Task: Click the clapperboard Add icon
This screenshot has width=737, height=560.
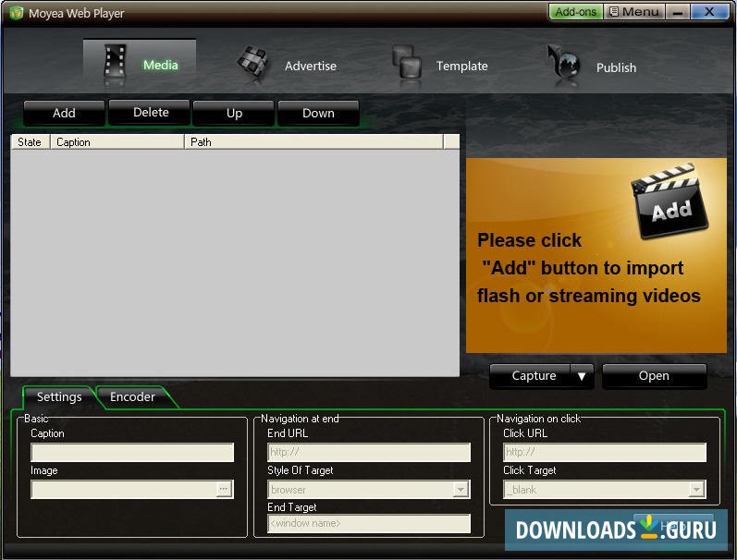Action: pos(669,201)
